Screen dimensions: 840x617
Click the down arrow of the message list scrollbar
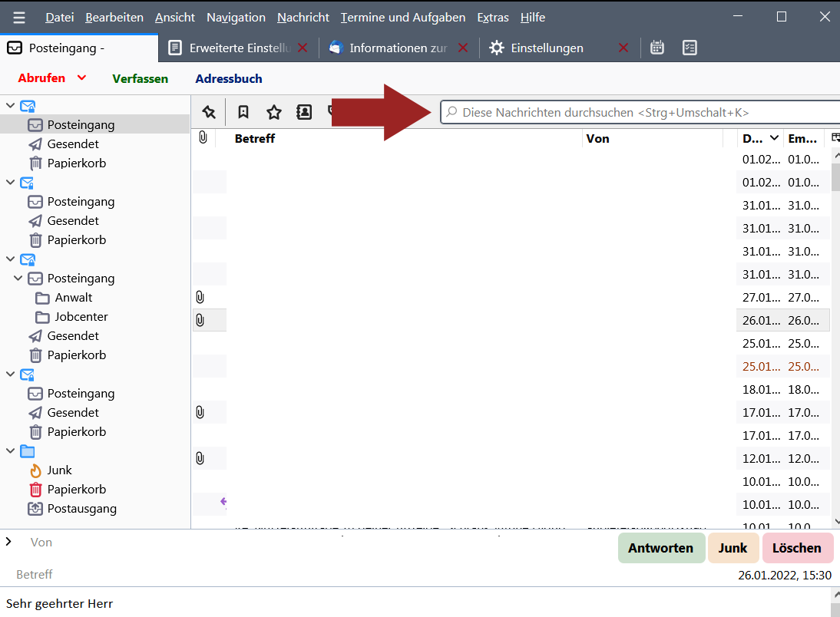(837, 521)
